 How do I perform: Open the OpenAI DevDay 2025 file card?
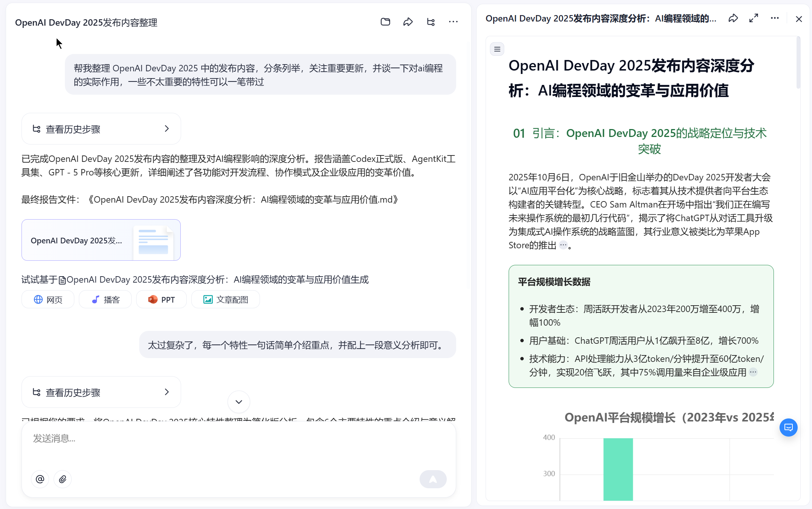pos(101,240)
